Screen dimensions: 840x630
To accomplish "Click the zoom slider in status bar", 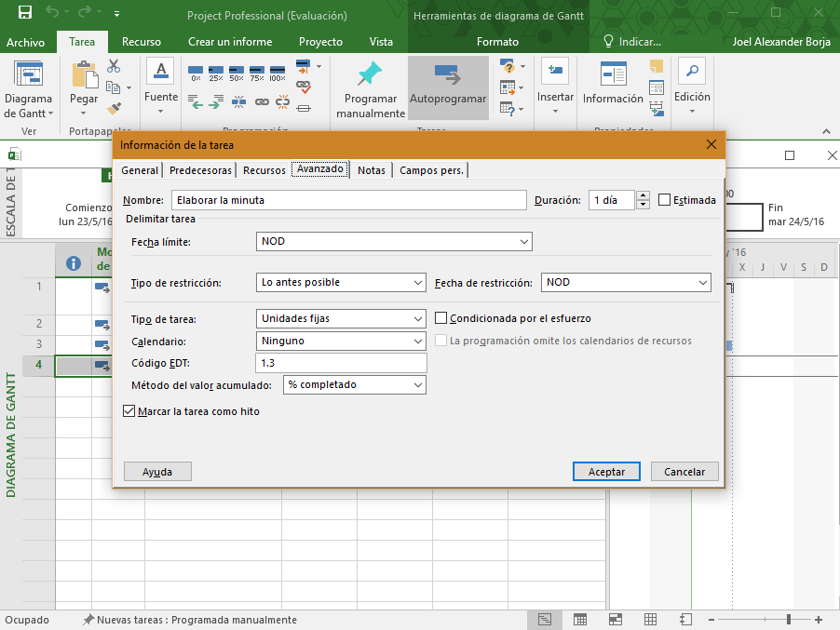I will 789,620.
